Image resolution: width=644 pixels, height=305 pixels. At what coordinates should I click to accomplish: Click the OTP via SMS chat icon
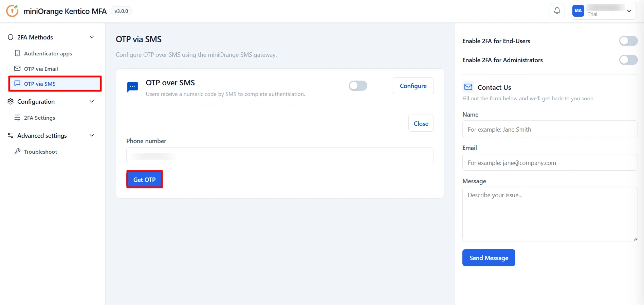17,83
